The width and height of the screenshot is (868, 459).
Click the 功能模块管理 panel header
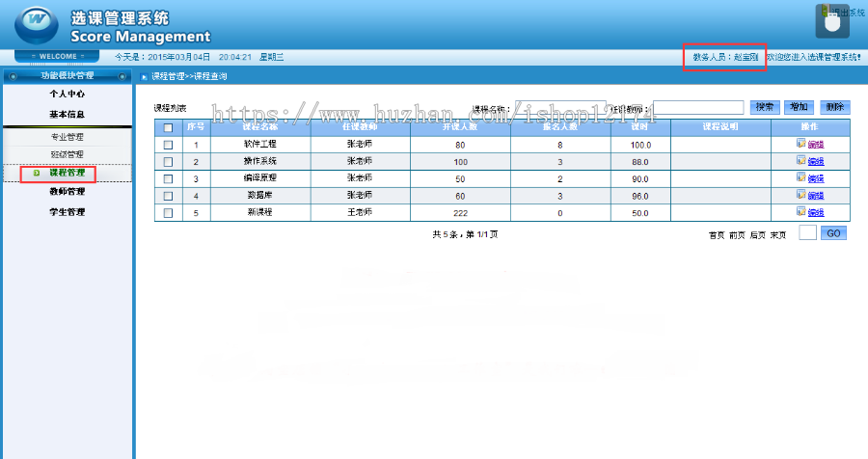[x=67, y=76]
